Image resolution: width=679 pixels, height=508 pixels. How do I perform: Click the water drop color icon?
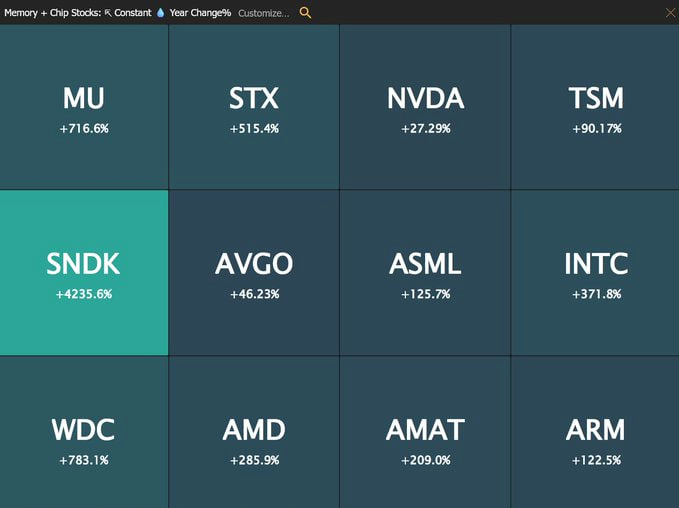click(161, 13)
